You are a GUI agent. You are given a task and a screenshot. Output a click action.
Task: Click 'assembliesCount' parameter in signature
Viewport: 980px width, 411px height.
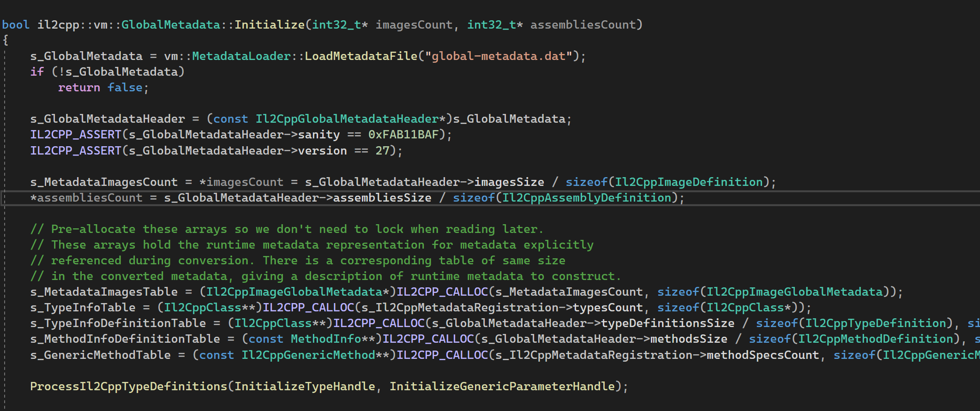point(583,25)
